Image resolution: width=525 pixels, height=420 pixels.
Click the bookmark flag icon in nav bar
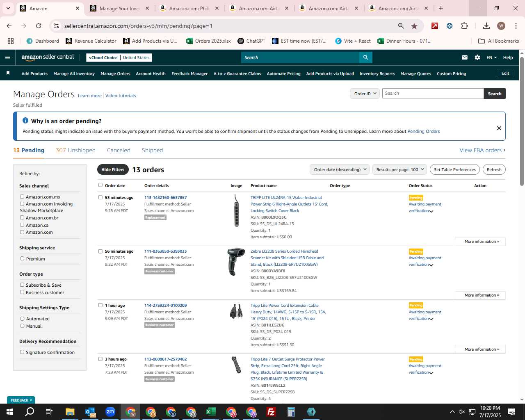pos(8,73)
